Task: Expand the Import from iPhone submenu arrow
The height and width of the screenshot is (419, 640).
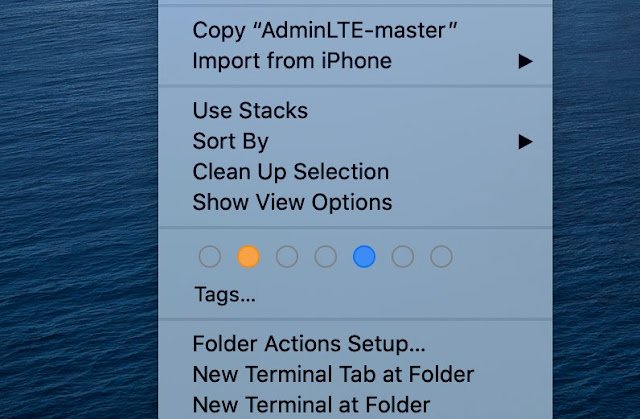Action: click(525, 61)
